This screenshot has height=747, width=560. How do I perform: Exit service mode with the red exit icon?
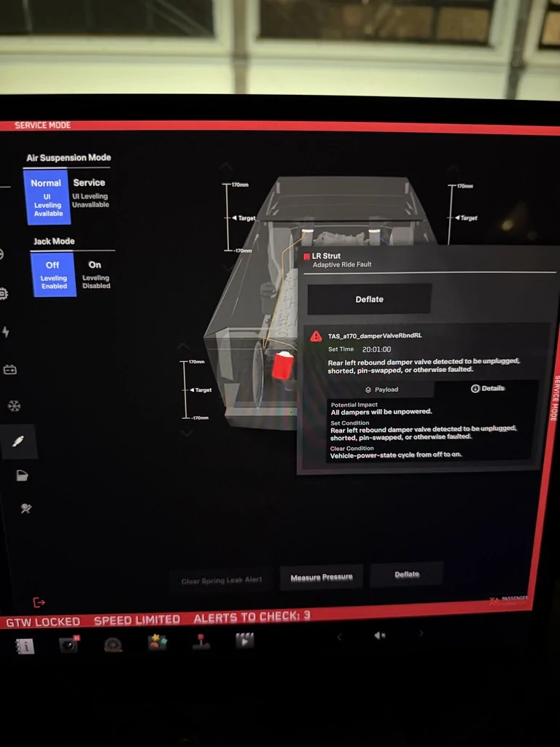(39, 602)
